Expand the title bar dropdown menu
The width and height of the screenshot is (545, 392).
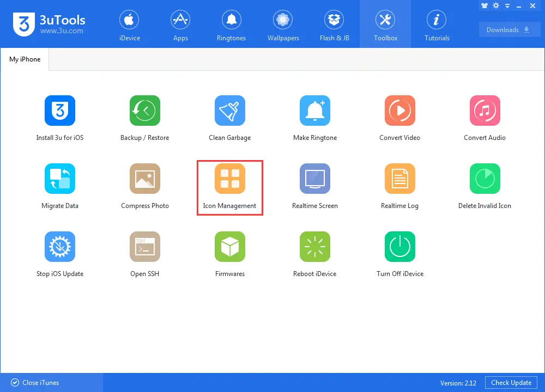507,6
